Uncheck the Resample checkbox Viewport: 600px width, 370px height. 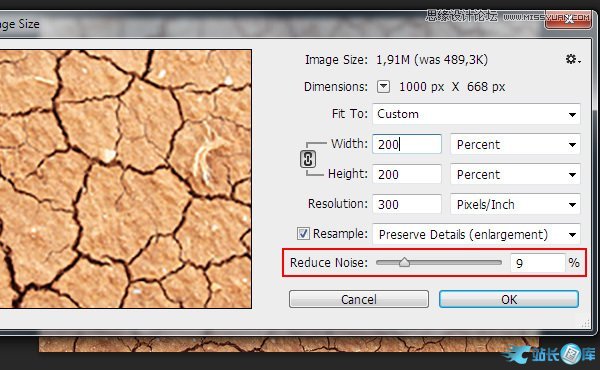[x=303, y=233]
